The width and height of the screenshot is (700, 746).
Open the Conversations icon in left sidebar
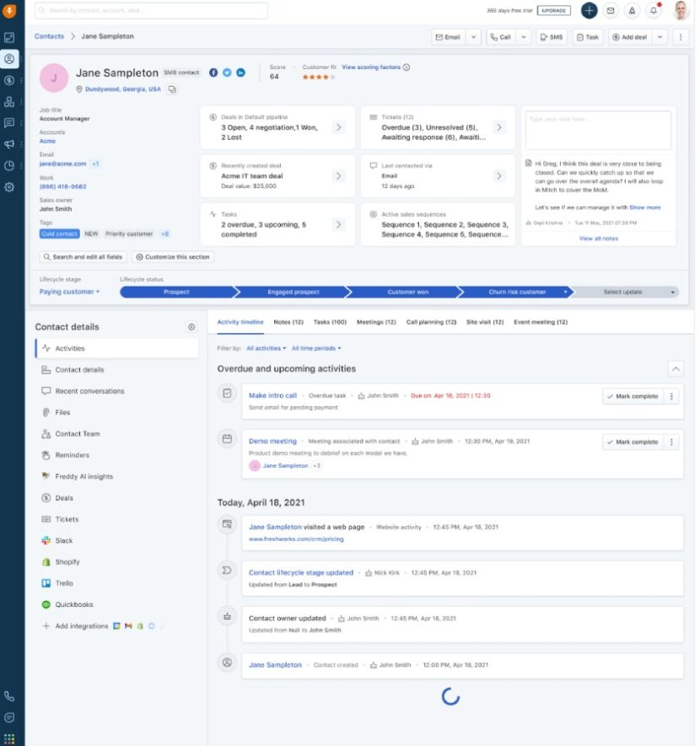tap(9, 123)
